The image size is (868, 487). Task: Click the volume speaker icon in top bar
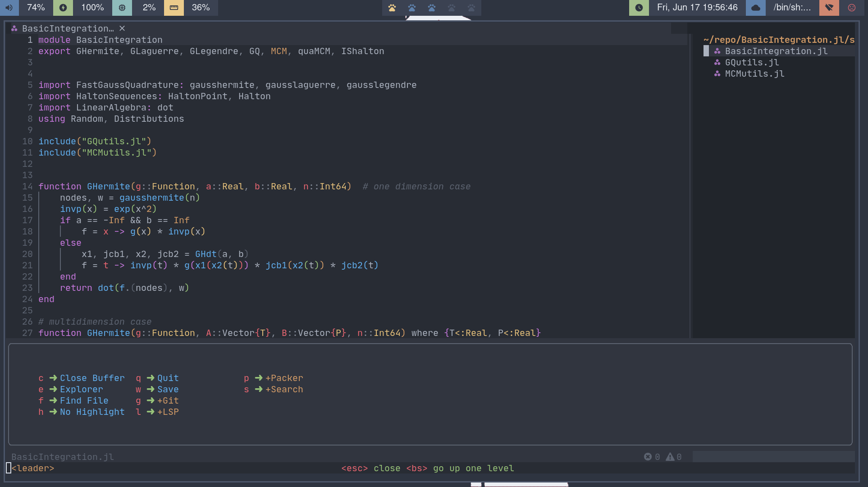pos(9,8)
